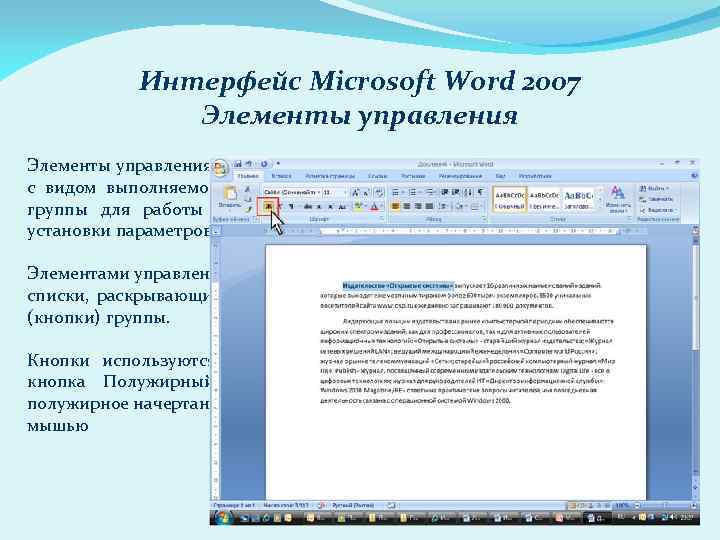The width and height of the screenshot is (720, 540).
Task: Expand the styles gallery More arrow
Action: 600,208
